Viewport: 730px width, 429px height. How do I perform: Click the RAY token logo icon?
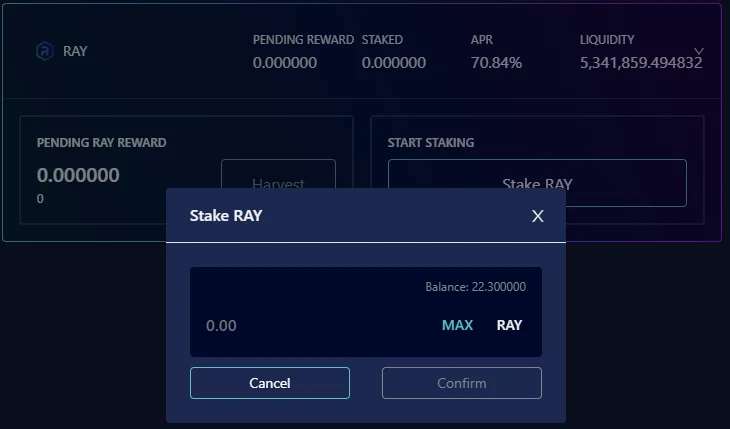click(x=45, y=51)
